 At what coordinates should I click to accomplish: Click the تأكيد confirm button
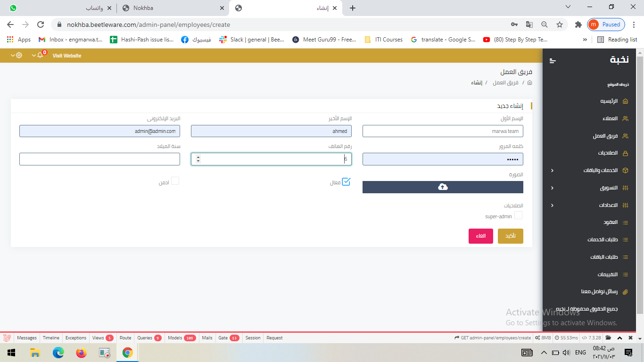tap(510, 236)
